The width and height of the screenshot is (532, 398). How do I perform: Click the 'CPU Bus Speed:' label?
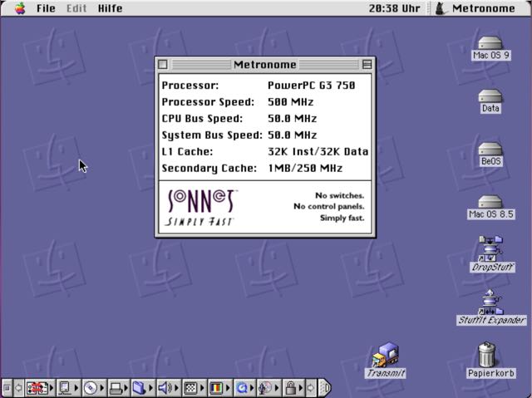(202, 119)
